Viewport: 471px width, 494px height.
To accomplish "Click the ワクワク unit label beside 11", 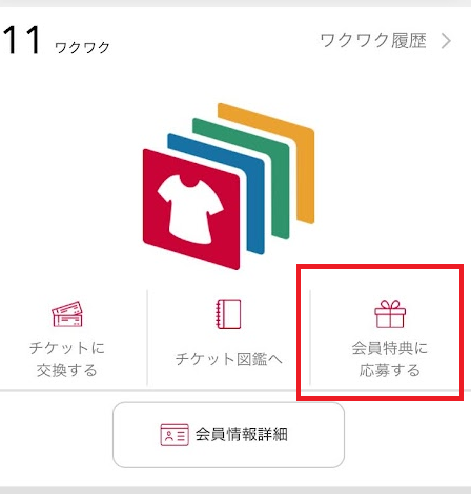I will [82, 48].
